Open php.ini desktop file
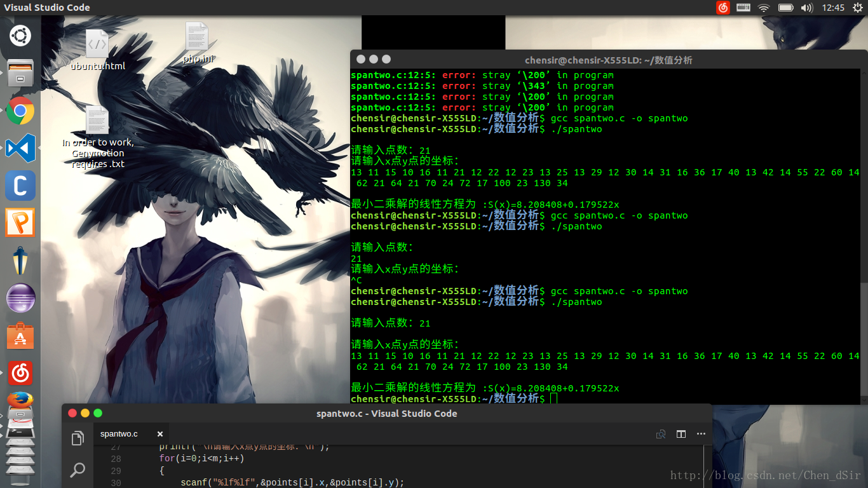The height and width of the screenshot is (488, 868). 198,43
